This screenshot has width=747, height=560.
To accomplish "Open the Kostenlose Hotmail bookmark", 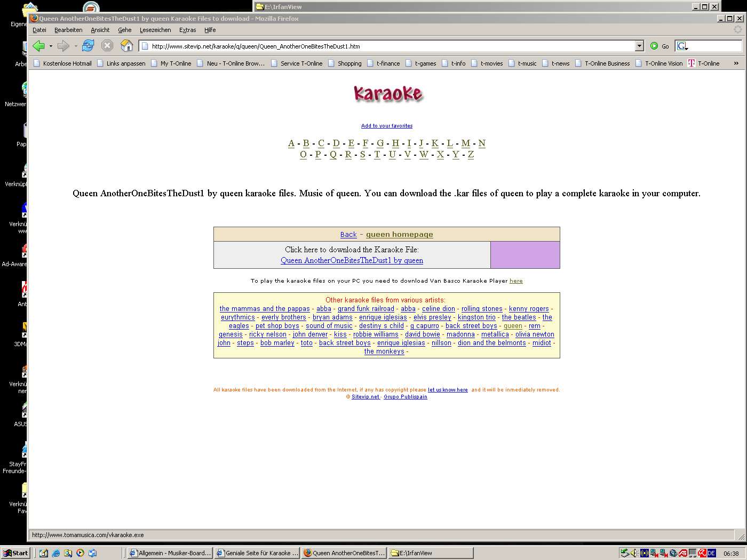I will point(62,63).
